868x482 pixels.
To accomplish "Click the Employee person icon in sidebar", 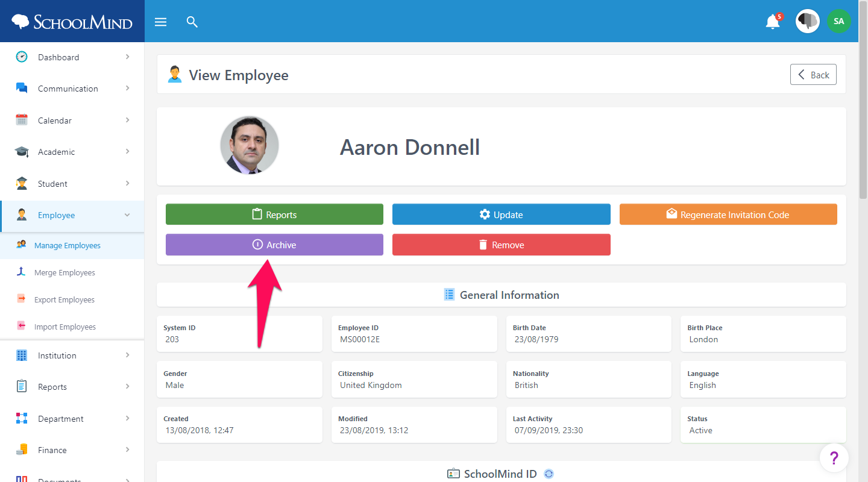I will coord(22,215).
